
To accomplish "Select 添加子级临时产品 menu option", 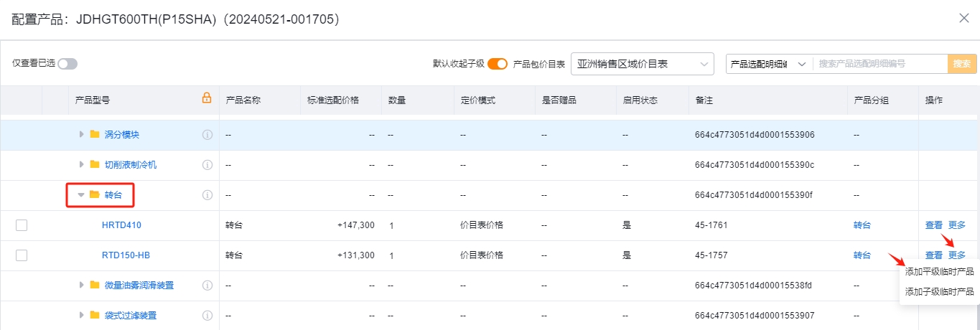I will click(x=939, y=292).
